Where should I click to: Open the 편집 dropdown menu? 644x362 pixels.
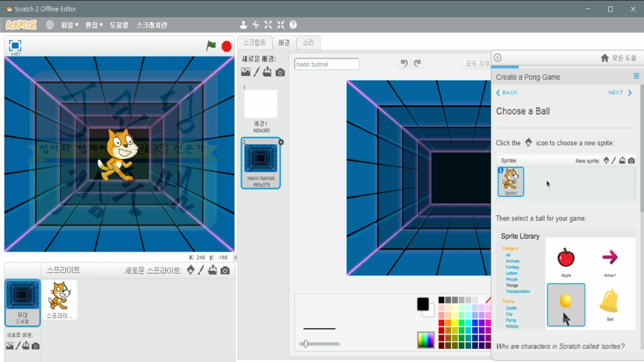[94, 24]
